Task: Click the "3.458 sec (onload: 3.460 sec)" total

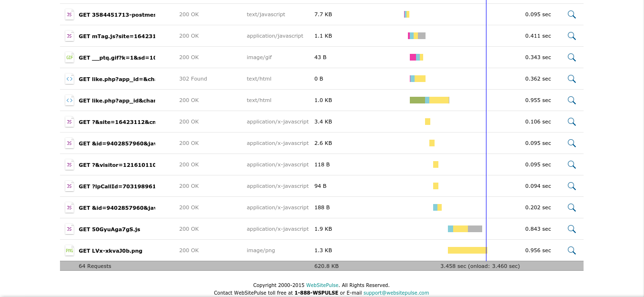Action: (x=480, y=266)
